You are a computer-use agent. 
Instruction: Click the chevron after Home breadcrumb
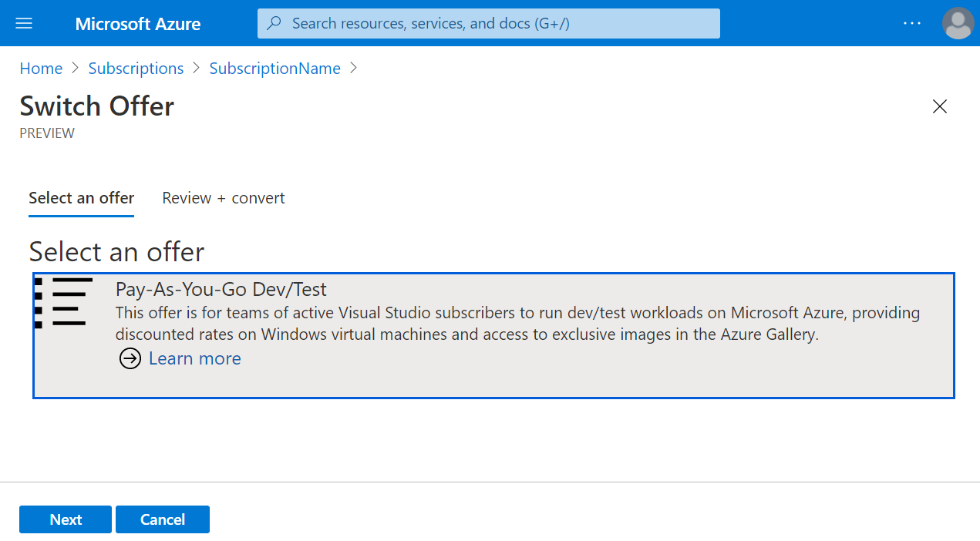tap(76, 68)
